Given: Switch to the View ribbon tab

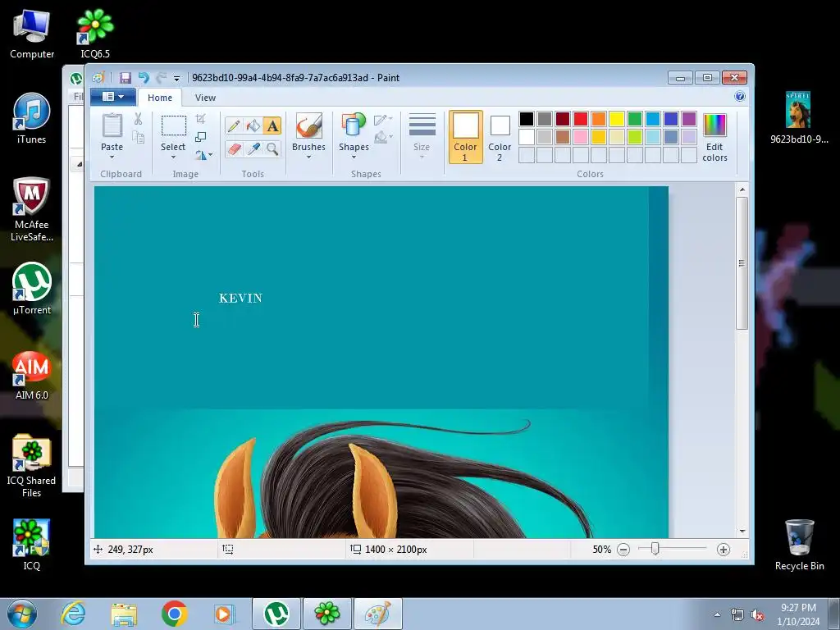Looking at the screenshot, I should tap(205, 98).
